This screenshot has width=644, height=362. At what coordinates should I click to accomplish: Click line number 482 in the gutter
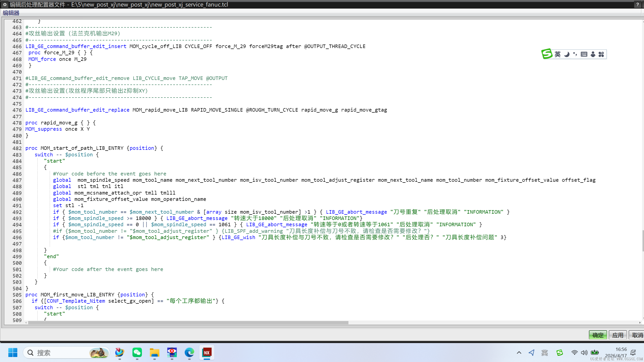tap(17, 148)
